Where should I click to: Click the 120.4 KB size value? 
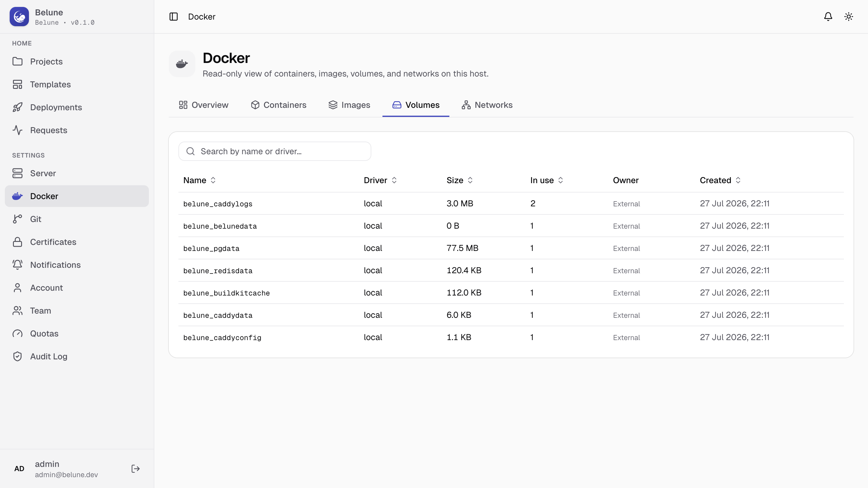(x=464, y=270)
